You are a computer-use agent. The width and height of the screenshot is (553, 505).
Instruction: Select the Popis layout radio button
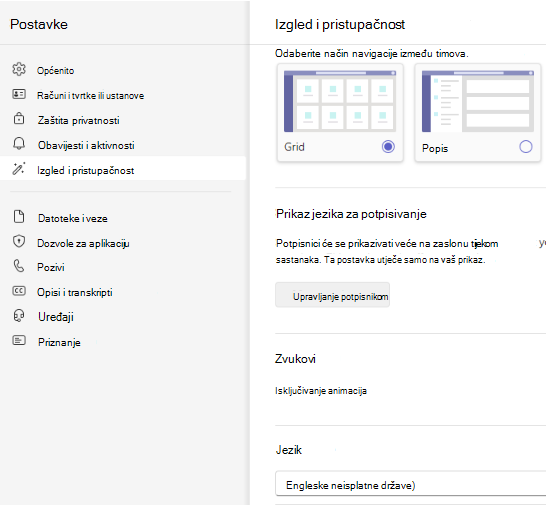click(x=525, y=146)
